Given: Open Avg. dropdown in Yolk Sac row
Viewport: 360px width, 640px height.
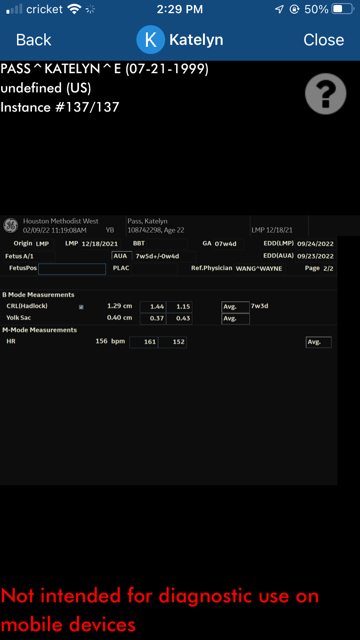Looking at the screenshot, I should [x=236, y=319].
